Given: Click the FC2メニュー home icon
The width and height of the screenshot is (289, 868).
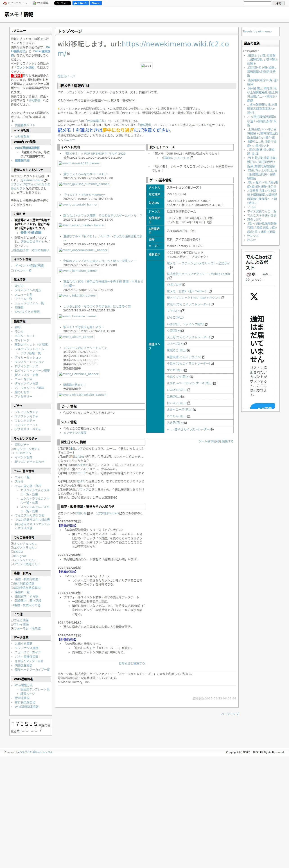Looking at the screenshot, I should (x=5, y=3).
